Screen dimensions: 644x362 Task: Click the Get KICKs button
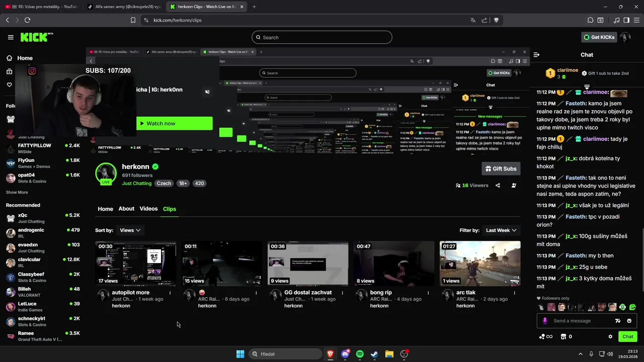(x=599, y=37)
